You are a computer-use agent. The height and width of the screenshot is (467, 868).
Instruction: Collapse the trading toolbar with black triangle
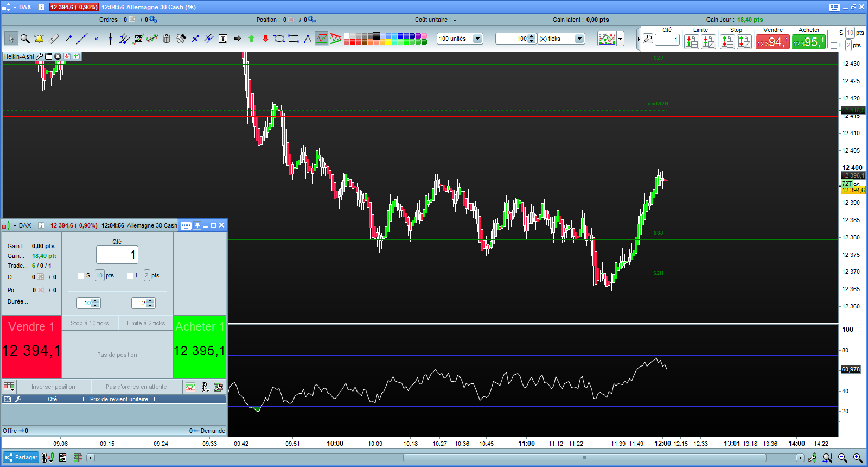coord(639,39)
